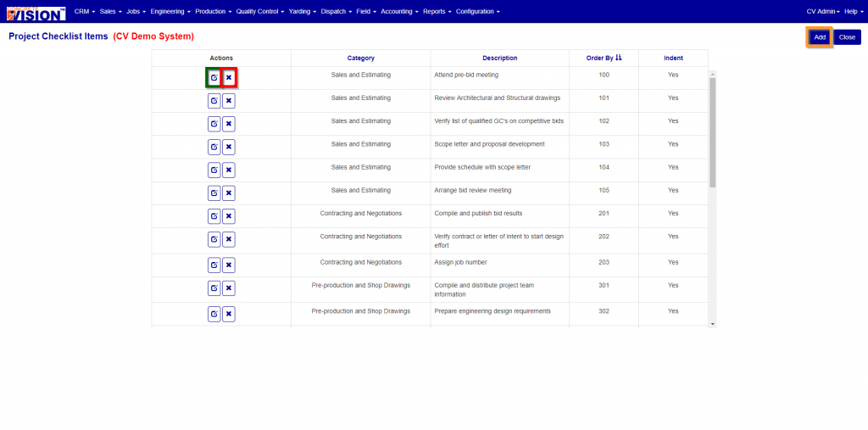
Task: Click the table's vertical scrollbar thumb
Action: [x=712, y=131]
